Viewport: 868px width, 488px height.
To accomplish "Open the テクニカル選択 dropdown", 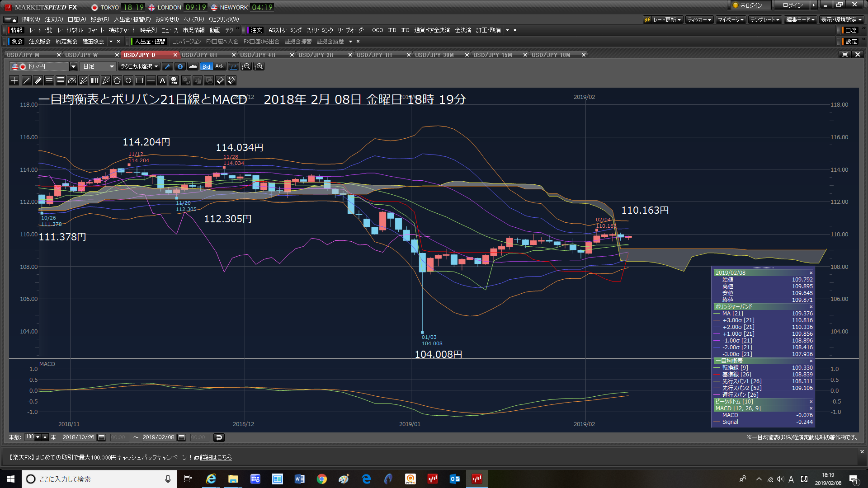I will [x=139, y=66].
